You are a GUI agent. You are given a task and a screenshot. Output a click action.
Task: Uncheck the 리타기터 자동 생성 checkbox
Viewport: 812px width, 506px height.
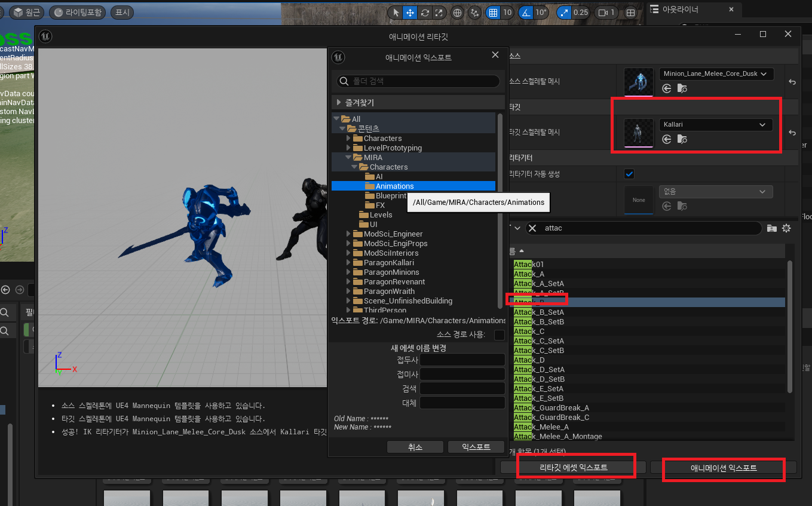(629, 174)
